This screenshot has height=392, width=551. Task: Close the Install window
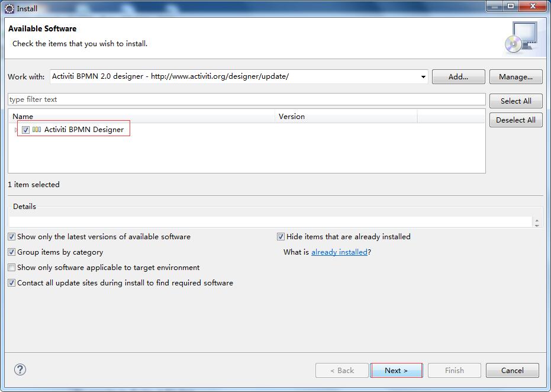click(x=533, y=6)
